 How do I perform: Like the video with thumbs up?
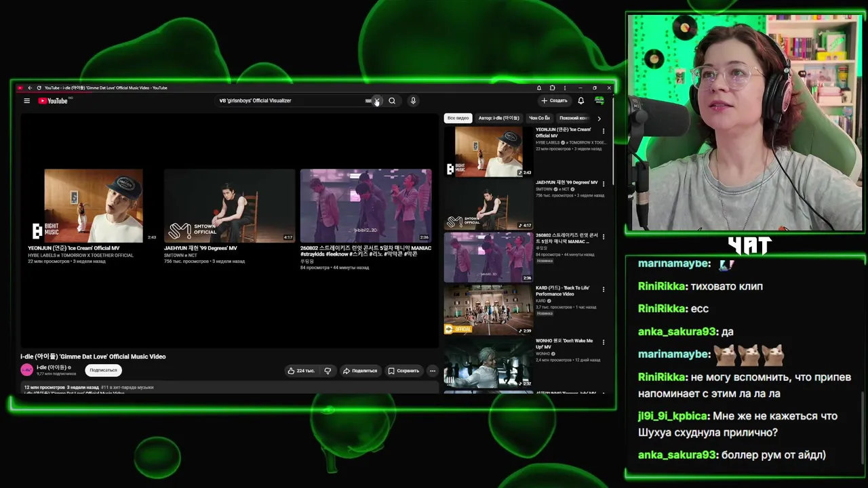(301, 371)
